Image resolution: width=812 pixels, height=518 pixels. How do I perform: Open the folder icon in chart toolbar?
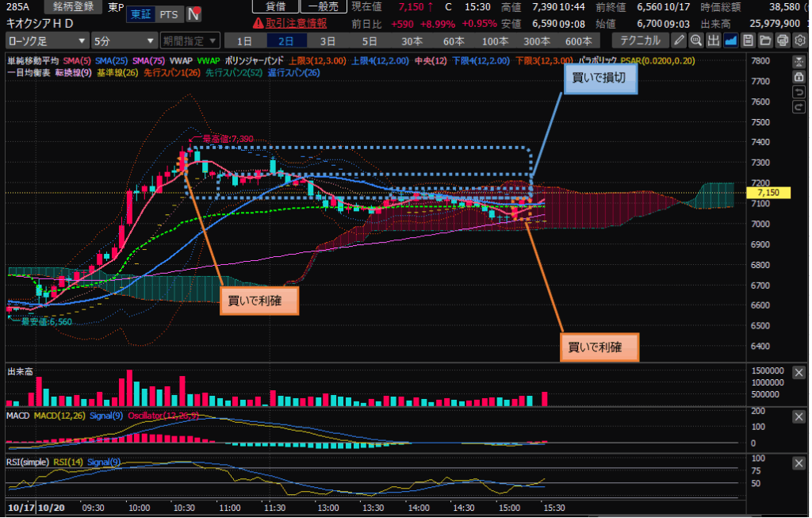[765, 40]
